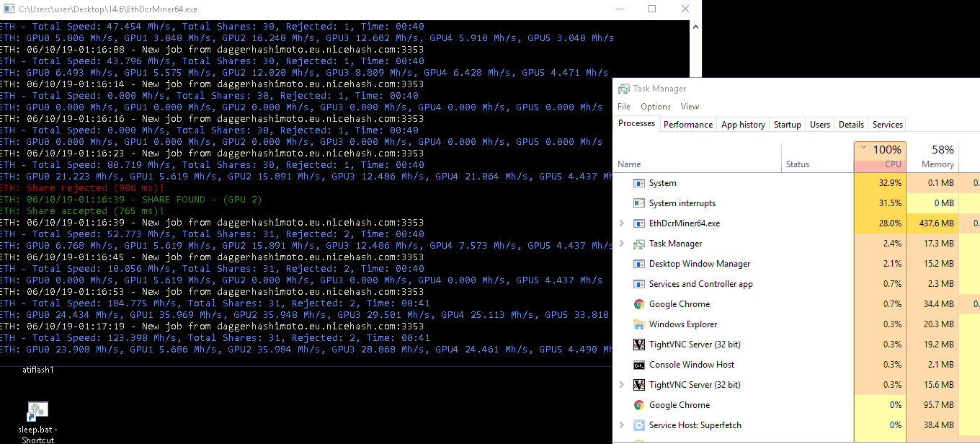Open the View menu in Task Manager
Viewport: 980px width, 444px height.
click(690, 106)
